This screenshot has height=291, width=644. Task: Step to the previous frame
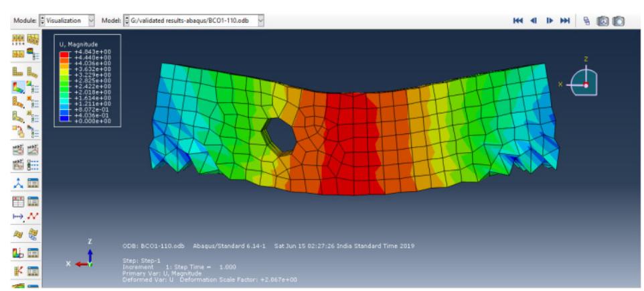click(x=533, y=21)
